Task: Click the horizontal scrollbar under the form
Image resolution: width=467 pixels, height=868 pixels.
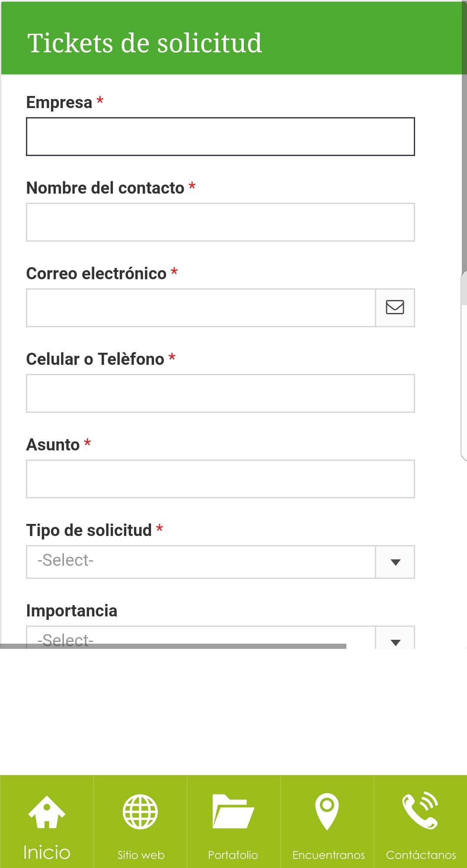Action: 173,646
